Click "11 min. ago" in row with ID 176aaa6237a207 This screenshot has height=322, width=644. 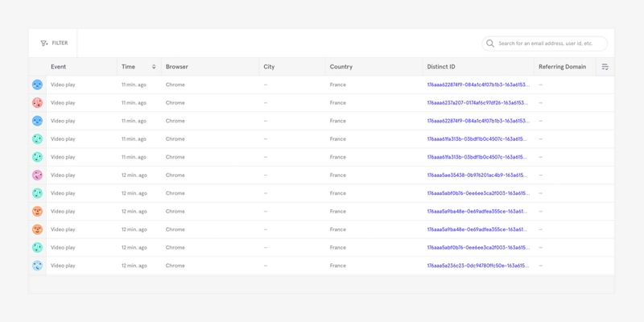(x=134, y=103)
